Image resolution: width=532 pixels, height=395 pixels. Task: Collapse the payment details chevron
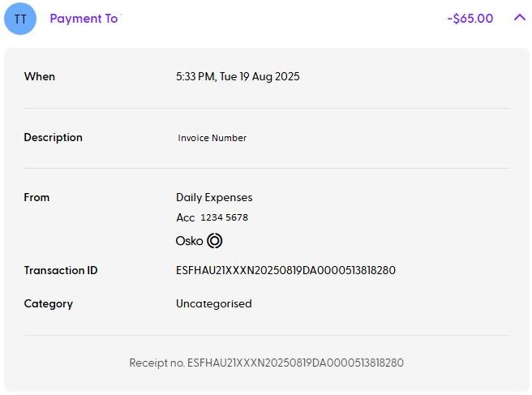point(520,18)
